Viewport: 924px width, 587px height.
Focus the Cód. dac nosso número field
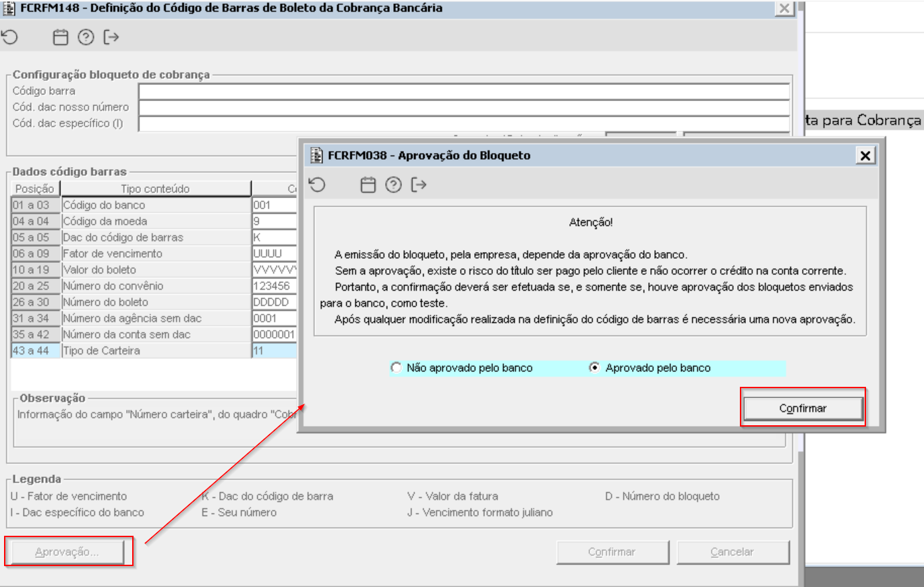coord(463,107)
